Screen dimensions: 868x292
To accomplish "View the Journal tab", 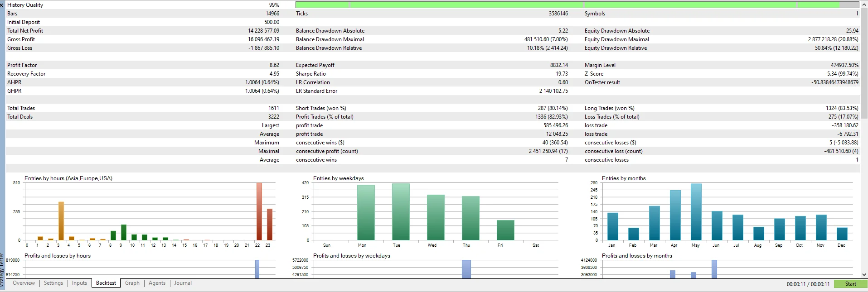I will 183,283.
